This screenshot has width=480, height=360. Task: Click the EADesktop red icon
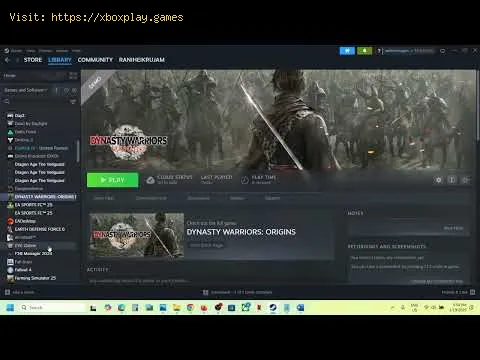point(10,221)
